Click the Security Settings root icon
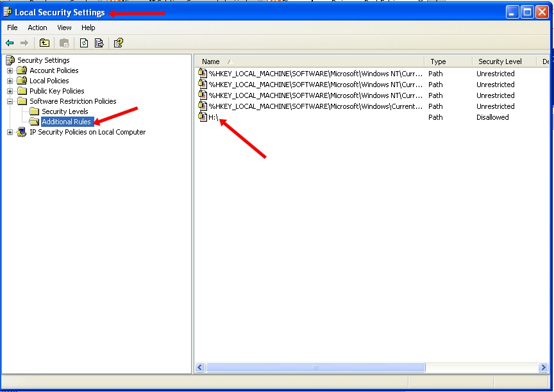 [x=9, y=60]
